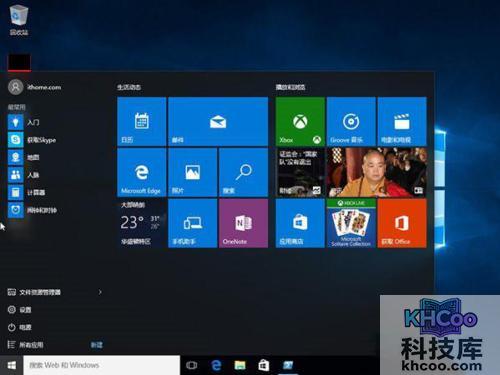
Task: Click the Play and explore group header
Action: [290, 87]
